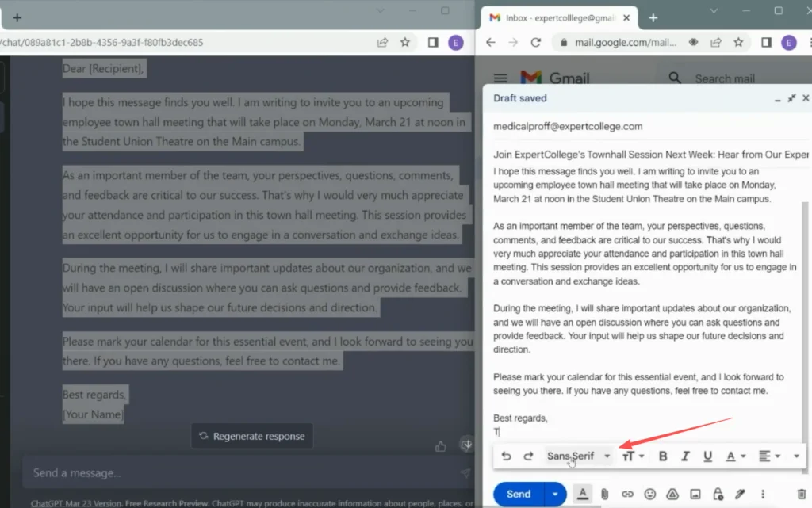Close the compose draft window
This screenshot has height=508, width=812.
point(806,97)
